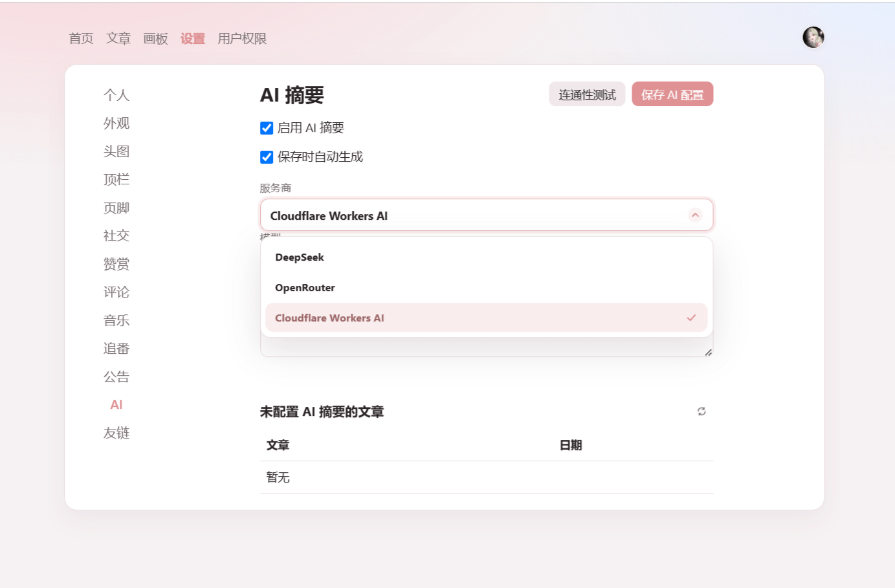Viewport: 895px width, 588px height.
Task: Open the 文章 navigation tab
Action: click(x=118, y=39)
